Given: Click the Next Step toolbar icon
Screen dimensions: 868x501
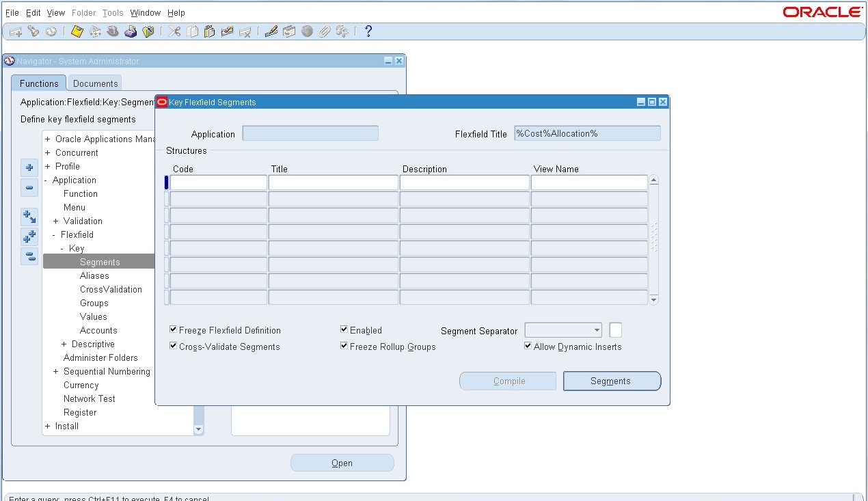Looking at the screenshot, I should [95, 31].
